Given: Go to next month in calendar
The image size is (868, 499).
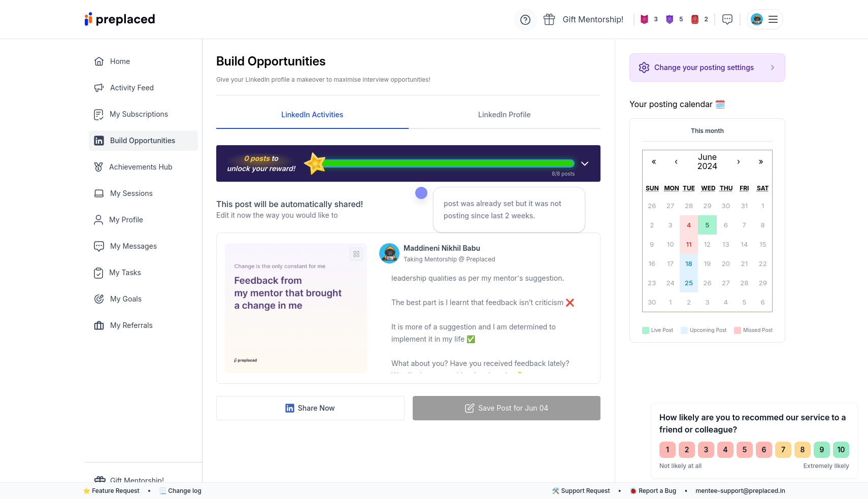Looking at the screenshot, I should [x=739, y=162].
